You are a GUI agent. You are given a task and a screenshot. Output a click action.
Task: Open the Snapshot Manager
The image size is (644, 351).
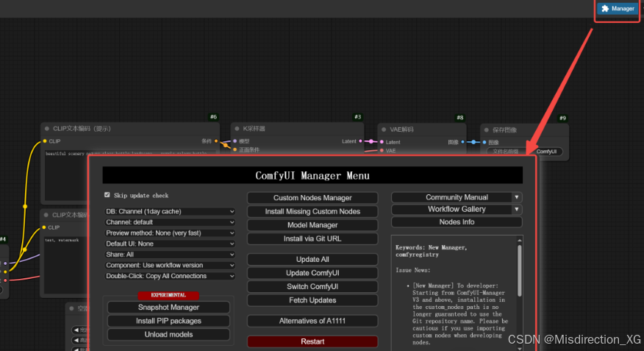point(168,307)
